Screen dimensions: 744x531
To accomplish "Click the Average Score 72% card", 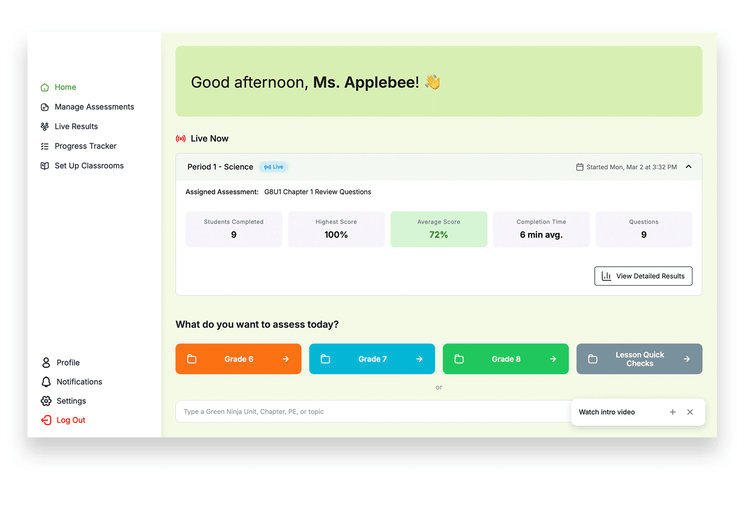I will pyautogui.click(x=438, y=229).
